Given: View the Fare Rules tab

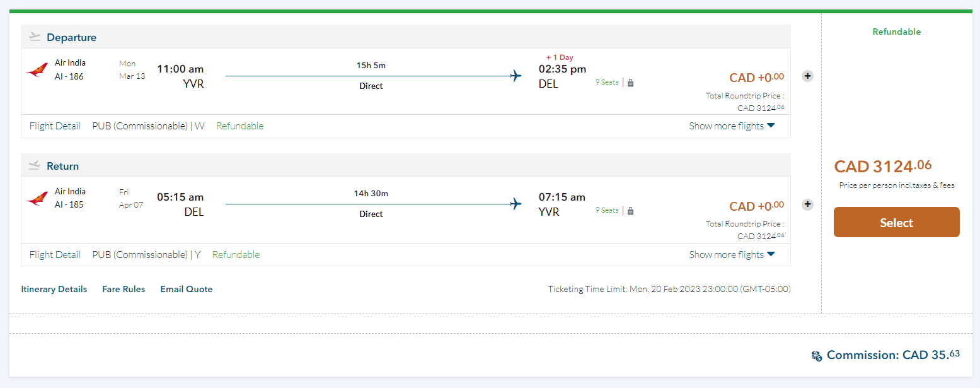Looking at the screenshot, I should click(124, 290).
